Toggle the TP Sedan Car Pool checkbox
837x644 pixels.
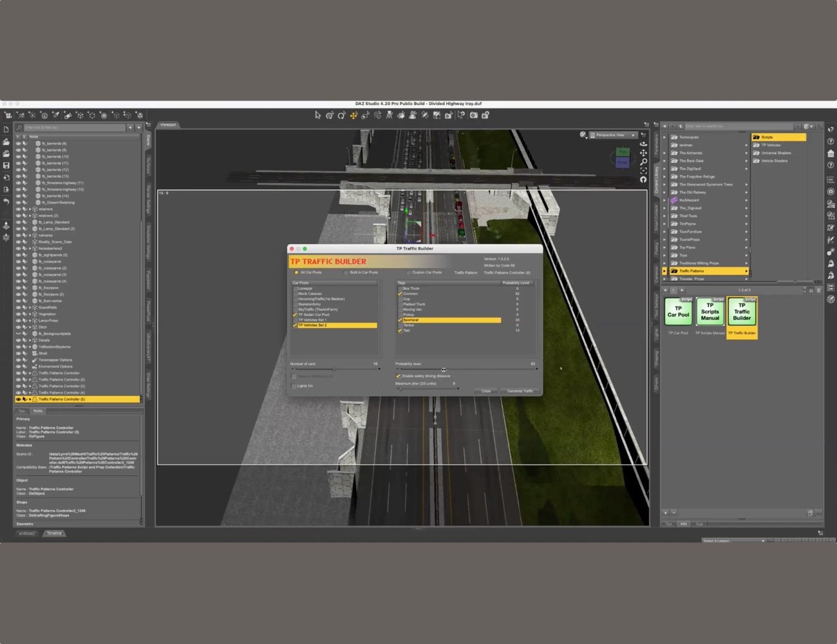coord(295,315)
